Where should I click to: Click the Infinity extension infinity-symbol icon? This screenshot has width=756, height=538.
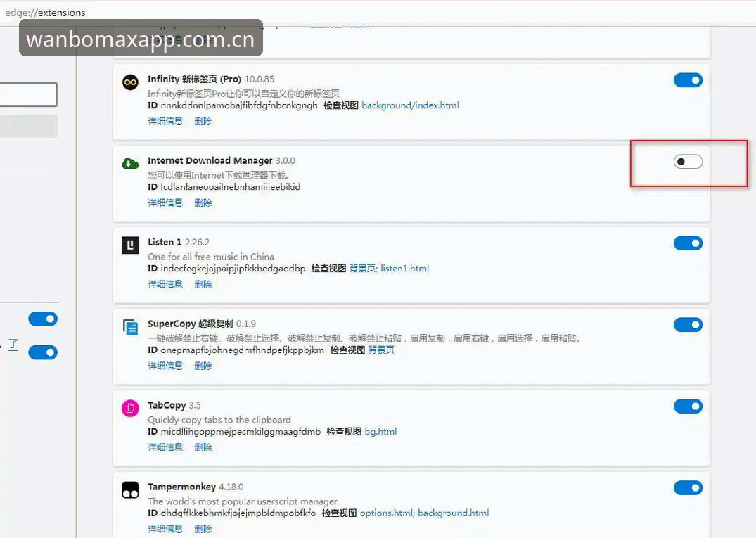point(130,82)
